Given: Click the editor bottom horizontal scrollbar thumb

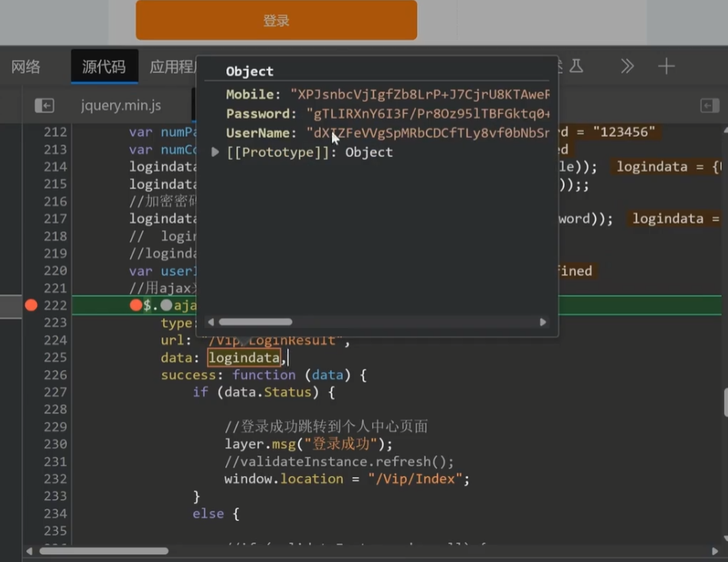Looking at the screenshot, I should [x=104, y=551].
